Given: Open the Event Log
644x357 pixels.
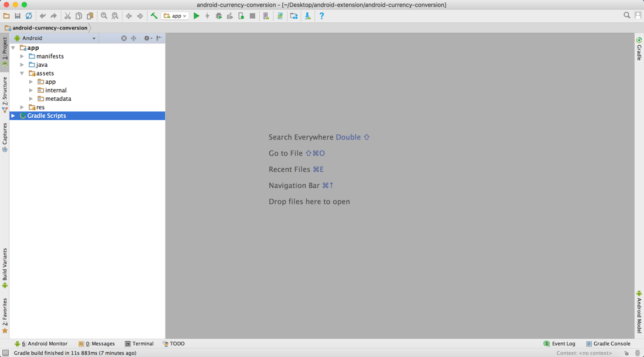Looking at the screenshot, I should coord(559,344).
